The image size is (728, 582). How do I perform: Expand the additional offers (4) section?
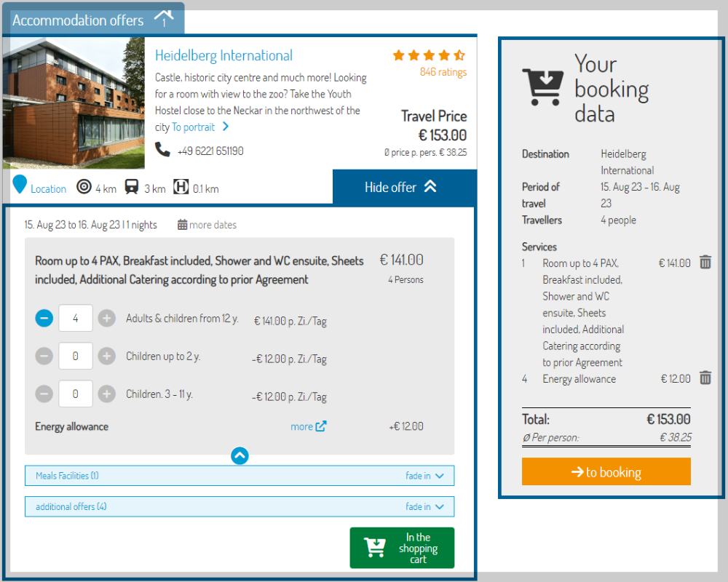(x=240, y=506)
